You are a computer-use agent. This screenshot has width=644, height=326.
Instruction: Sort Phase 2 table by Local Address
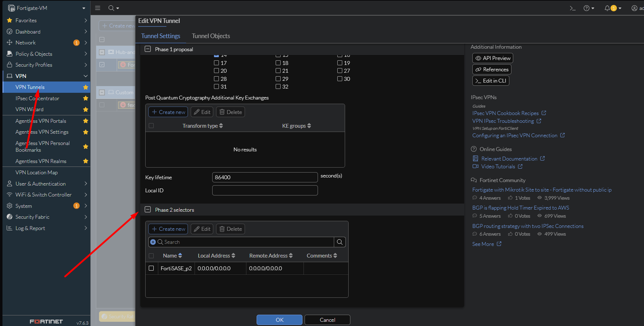[x=233, y=255]
